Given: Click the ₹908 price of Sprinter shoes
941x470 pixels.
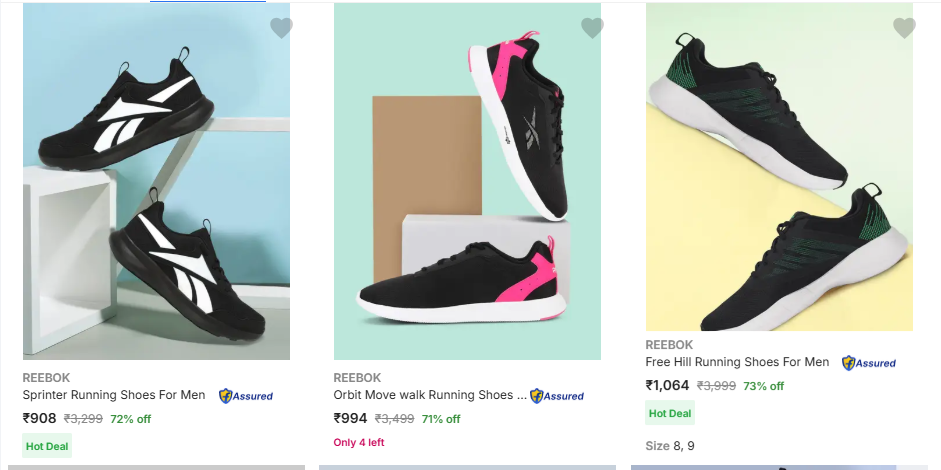Looking at the screenshot, I should point(40,419).
